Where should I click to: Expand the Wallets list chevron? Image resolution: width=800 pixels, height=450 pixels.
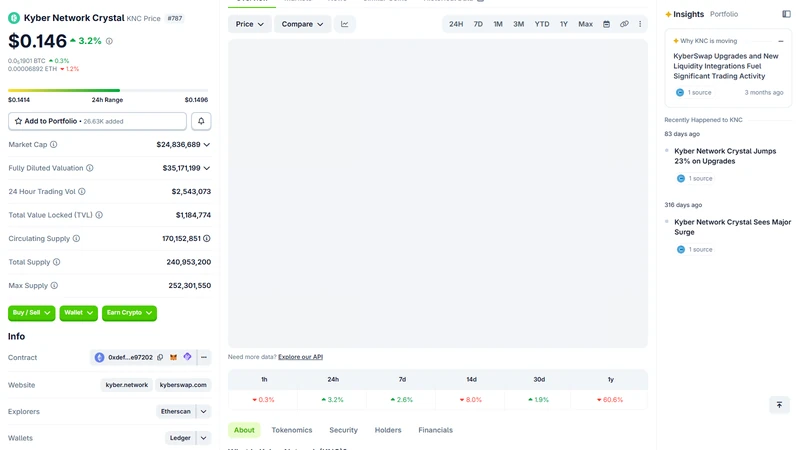pyautogui.click(x=203, y=438)
